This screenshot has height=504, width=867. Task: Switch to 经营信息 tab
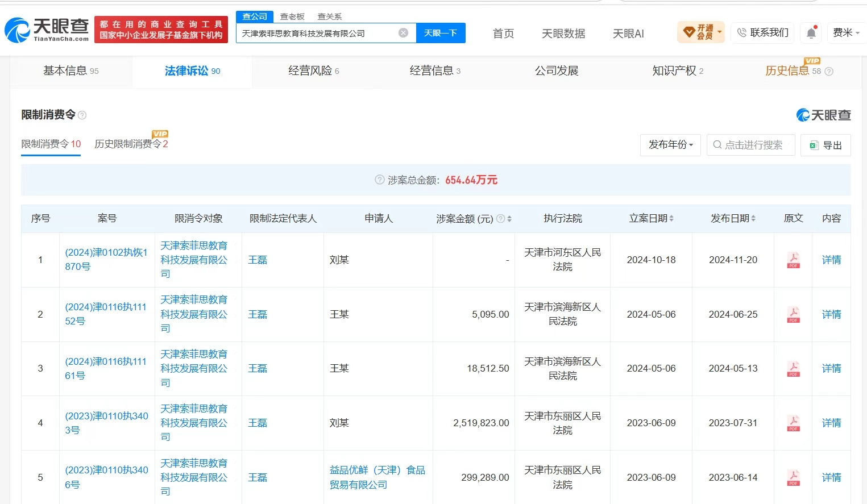tap(435, 71)
